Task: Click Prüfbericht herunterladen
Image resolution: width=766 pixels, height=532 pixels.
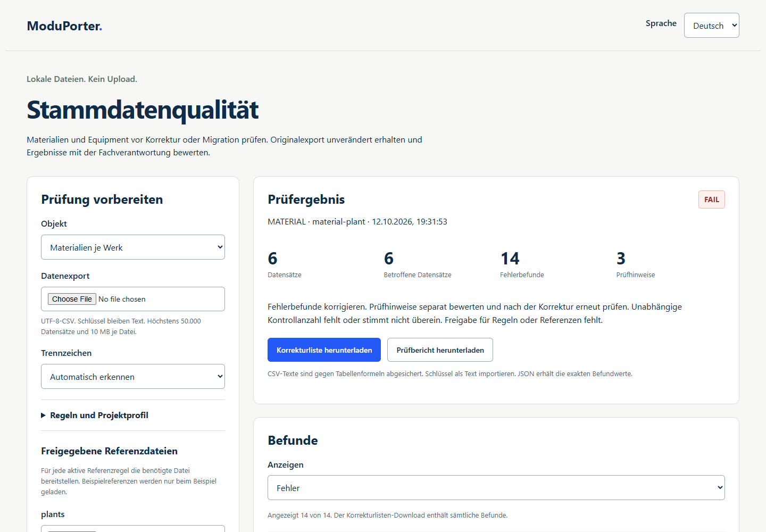Action: (440, 350)
